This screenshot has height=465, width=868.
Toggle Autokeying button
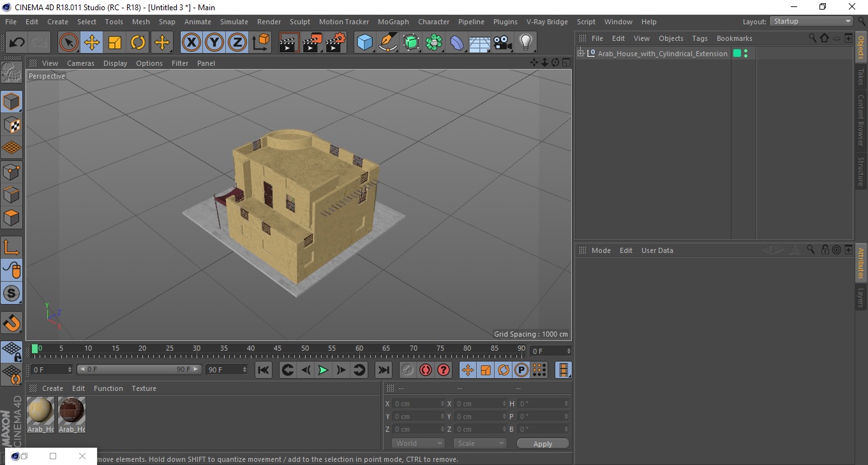tap(426, 370)
